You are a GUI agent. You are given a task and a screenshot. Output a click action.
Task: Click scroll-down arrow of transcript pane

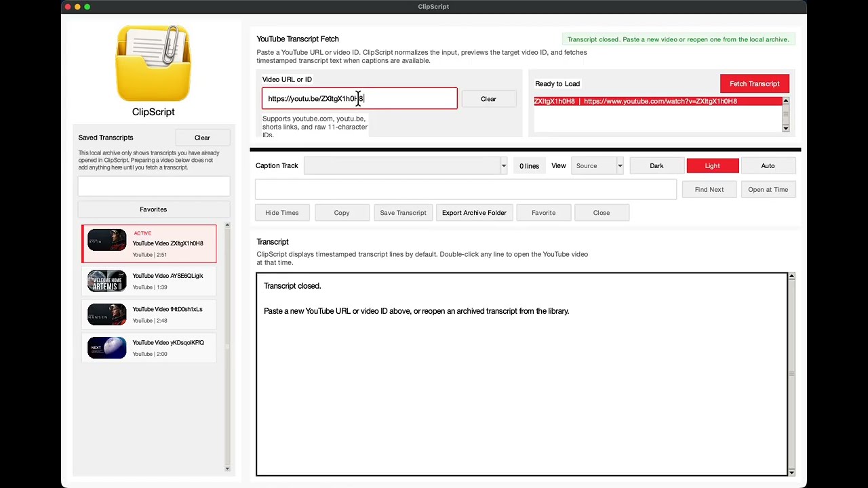791,472
